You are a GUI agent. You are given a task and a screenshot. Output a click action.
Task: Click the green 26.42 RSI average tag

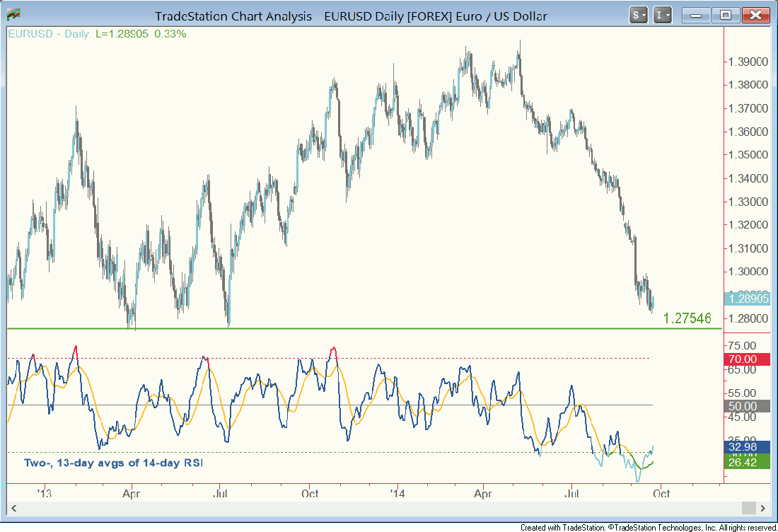749,462
